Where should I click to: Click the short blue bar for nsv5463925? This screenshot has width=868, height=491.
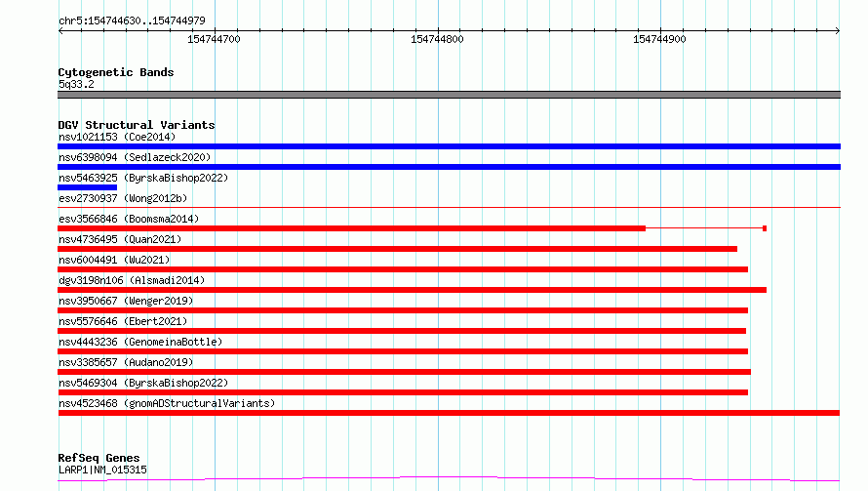88,187
